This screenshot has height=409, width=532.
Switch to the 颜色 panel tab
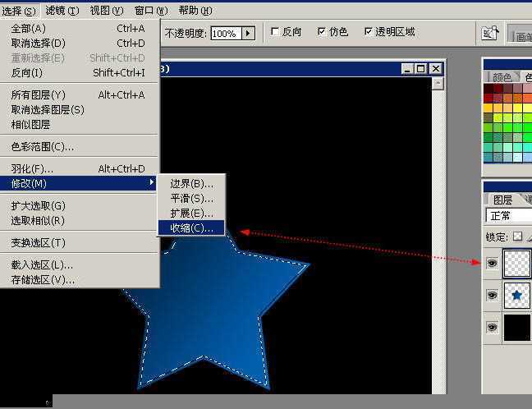point(502,77)
